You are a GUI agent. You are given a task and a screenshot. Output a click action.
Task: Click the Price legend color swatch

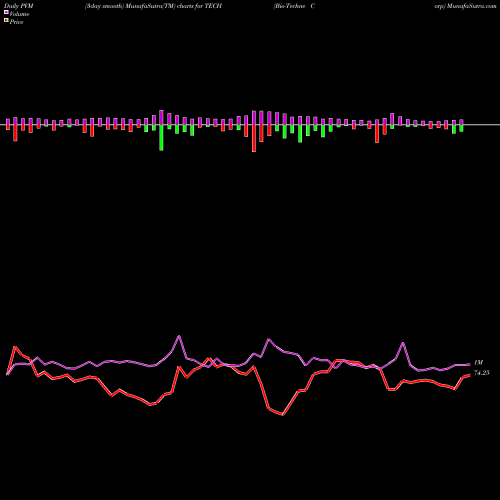pyautogui.click(x=6, y=20)
